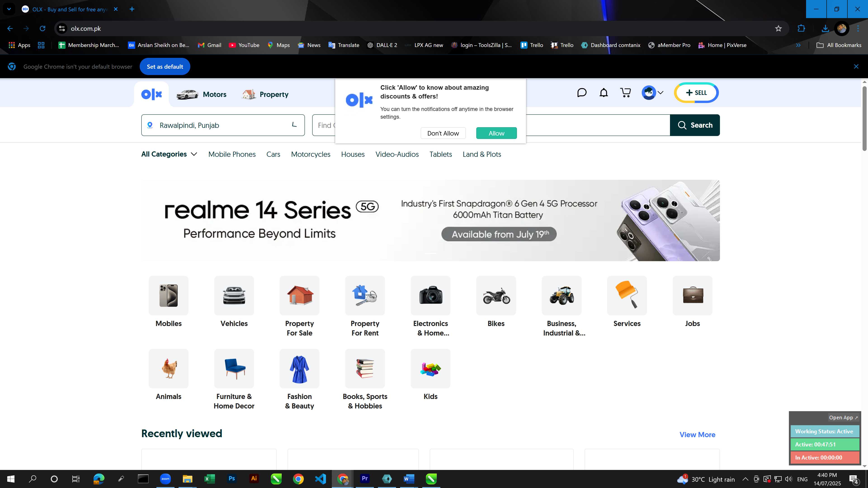Open Visual Studio Code from the taskbar
868x488 pixels.
(321, 479)
